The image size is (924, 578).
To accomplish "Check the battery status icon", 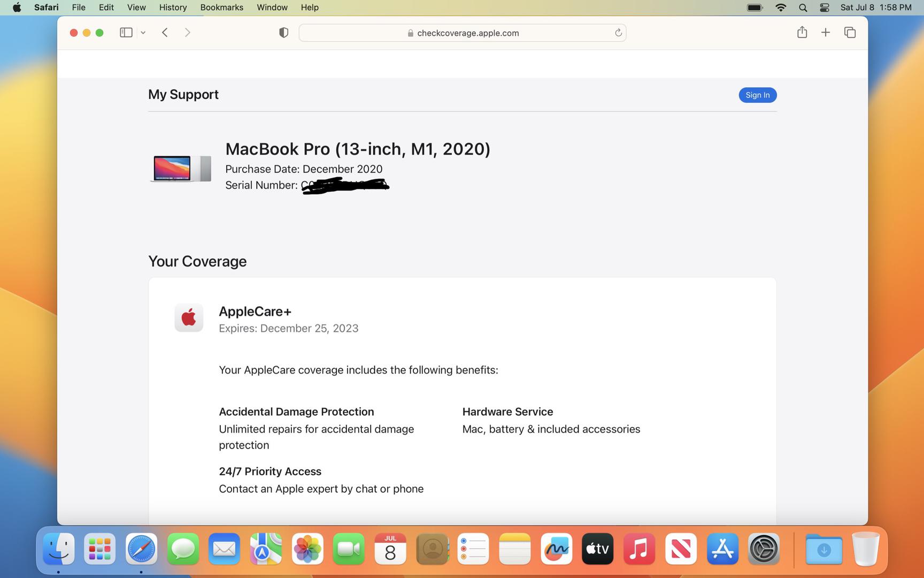I will [x=755, y=7].
